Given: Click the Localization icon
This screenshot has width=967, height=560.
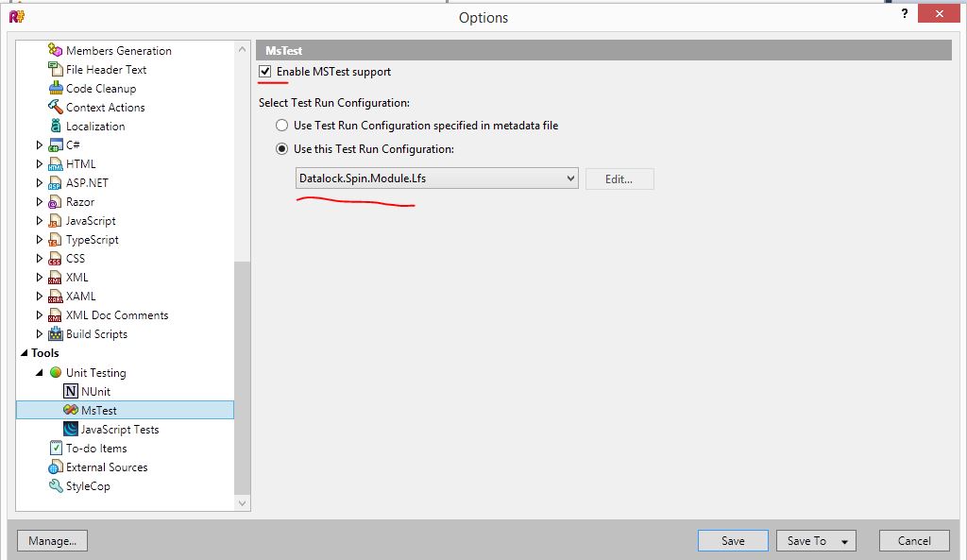Looking at the screenshot, I should (56, 126).
